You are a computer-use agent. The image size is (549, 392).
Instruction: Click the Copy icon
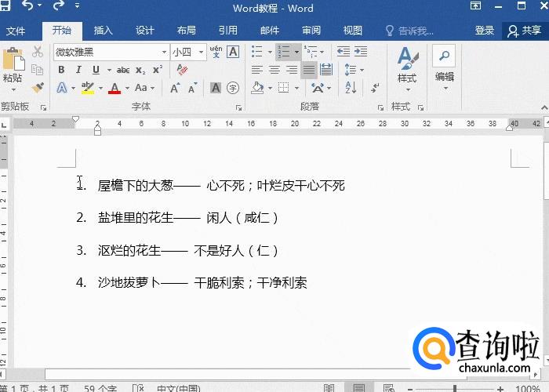37,70
